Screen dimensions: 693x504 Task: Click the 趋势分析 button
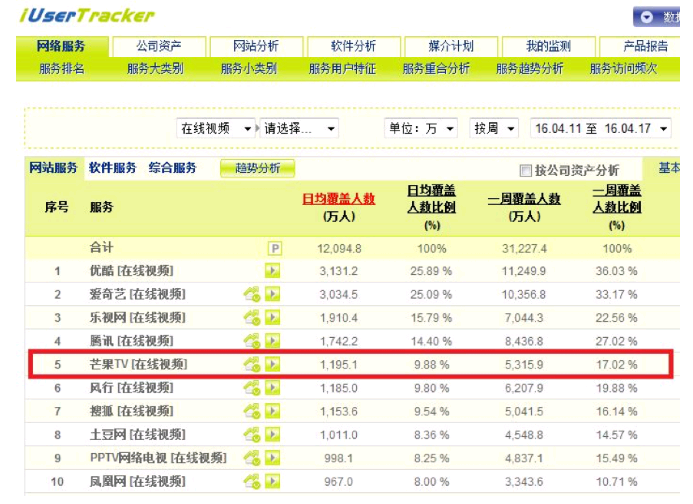coord(257,169)
